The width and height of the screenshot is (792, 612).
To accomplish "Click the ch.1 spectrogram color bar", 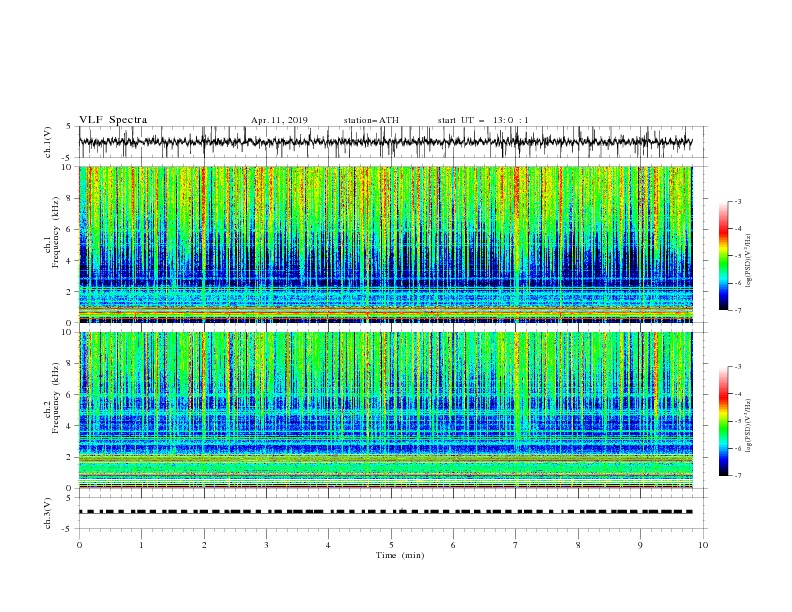I will click(724, 256).
